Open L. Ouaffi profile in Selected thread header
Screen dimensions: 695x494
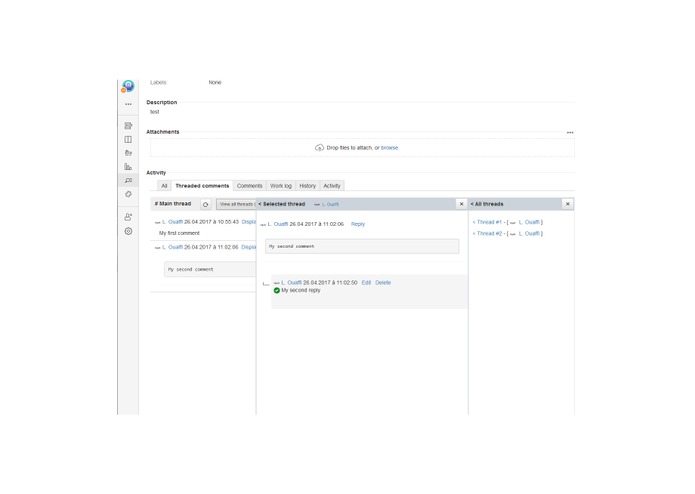coord(330,204)
